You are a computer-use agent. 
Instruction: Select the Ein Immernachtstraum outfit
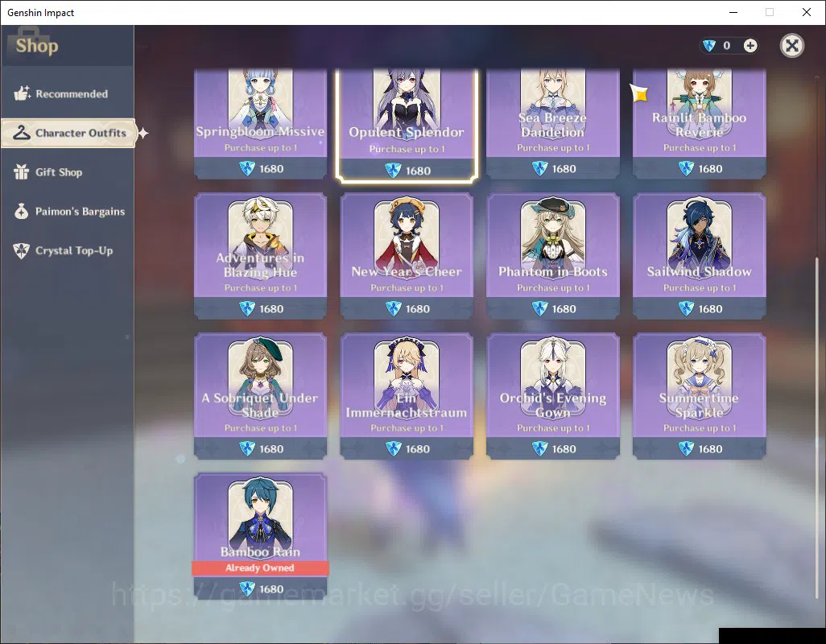point(407,396)
